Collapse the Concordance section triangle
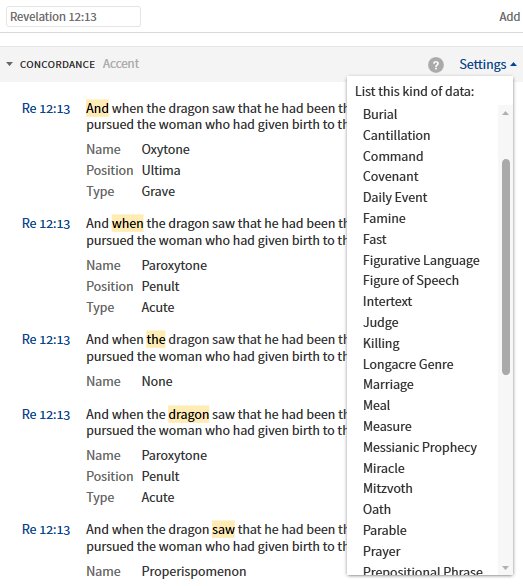Screen dimensions: 523x586 click(x=10, y=64)
